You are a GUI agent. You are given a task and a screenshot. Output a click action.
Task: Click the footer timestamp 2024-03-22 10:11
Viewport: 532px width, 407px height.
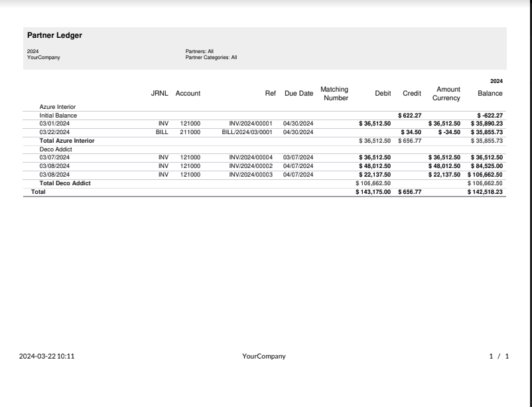click(47, 356)
